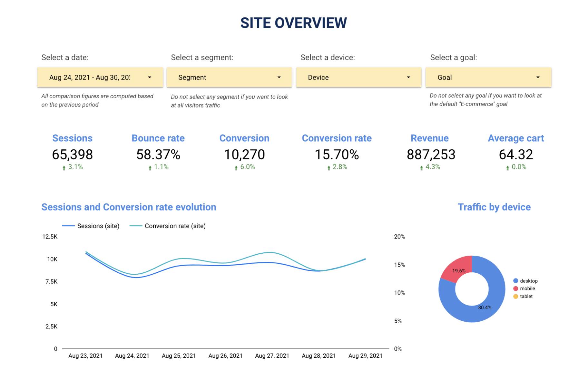Click the Conversion rate 2.8% arrow icon
The height and width of the screenshot is (387, 588).
coord(328,168)
